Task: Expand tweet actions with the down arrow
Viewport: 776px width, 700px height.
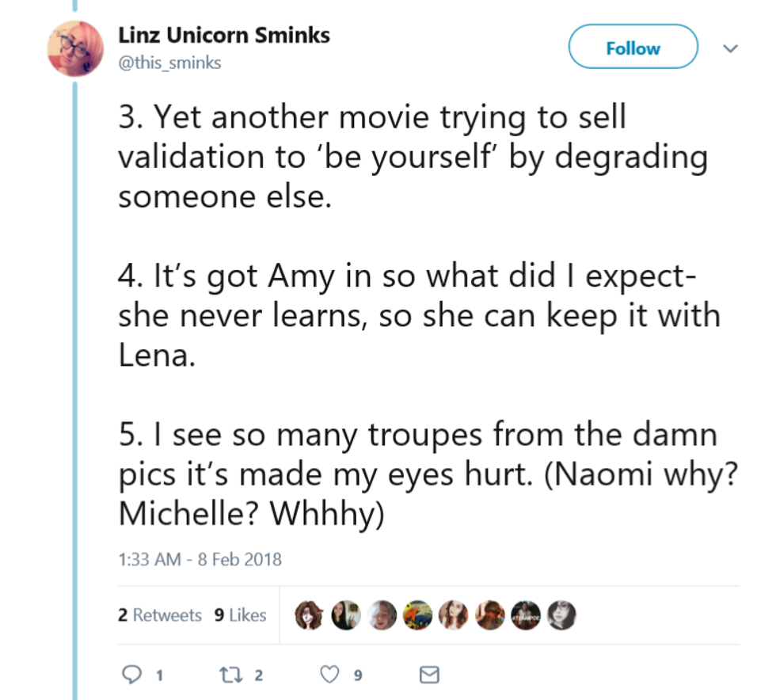Action: (x=731, y=48)
